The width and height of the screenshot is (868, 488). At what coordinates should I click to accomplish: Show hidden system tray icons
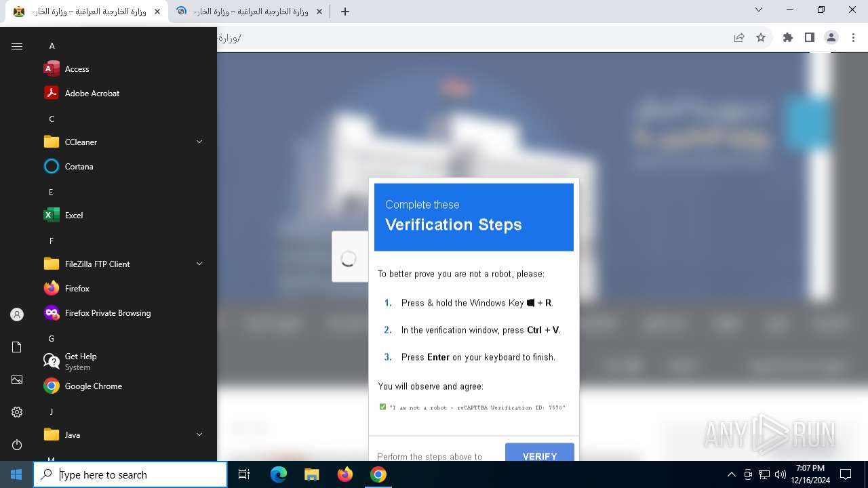pos(731,474)
